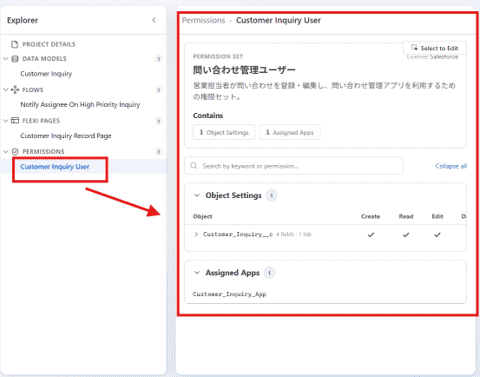Click the Contains heading
The image size is (480, 377).
pos(208,116)
